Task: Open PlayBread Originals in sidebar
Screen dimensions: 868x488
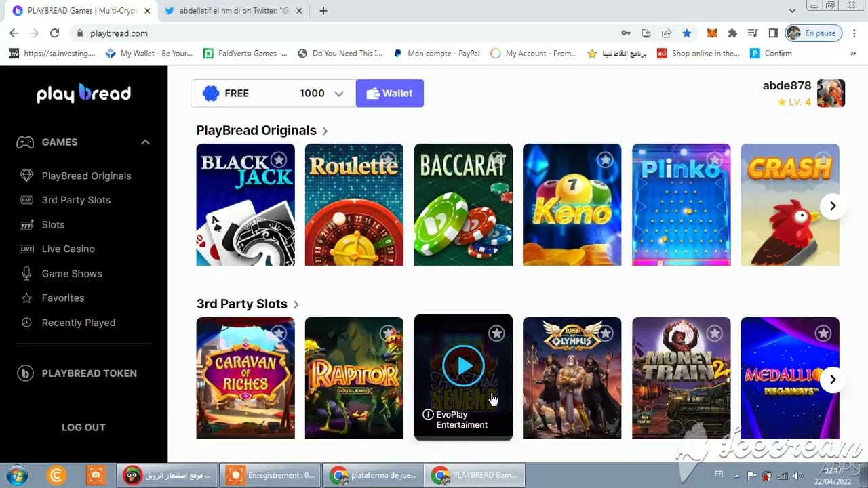Action: 86,176
